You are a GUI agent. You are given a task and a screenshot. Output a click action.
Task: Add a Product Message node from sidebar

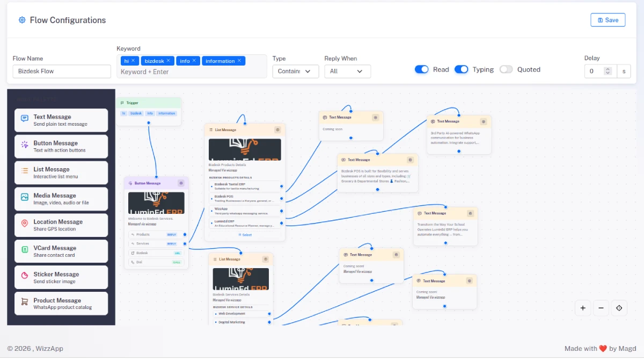61,304
